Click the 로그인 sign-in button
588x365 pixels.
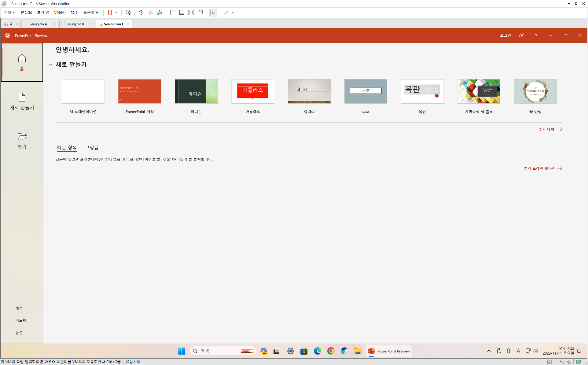coord(505,35)
